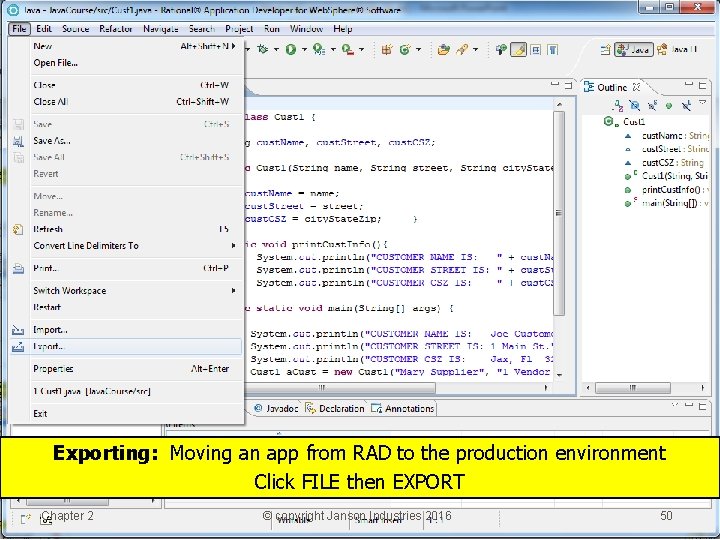Open the External Tools dropdown arrow
Image resolution: width=720 pixels, height=540 pixels.
[362, 50]
